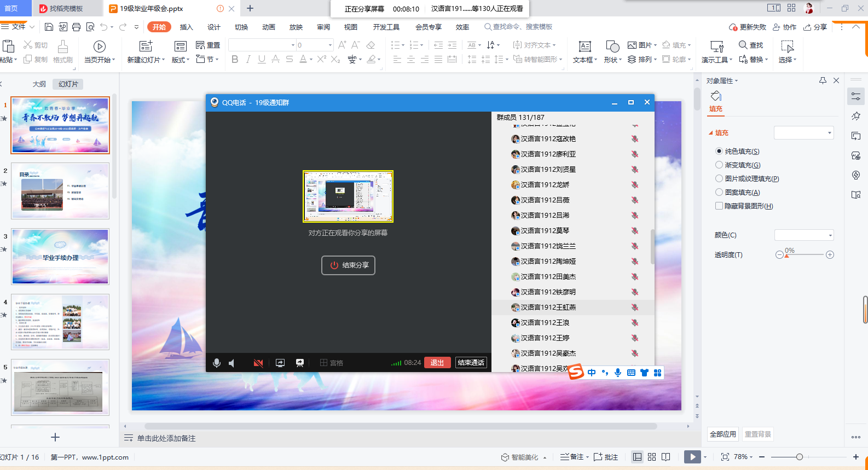Check the hide background graphics checkbox
The width and height of the screenshot is (868, 470).
[719, 206]
